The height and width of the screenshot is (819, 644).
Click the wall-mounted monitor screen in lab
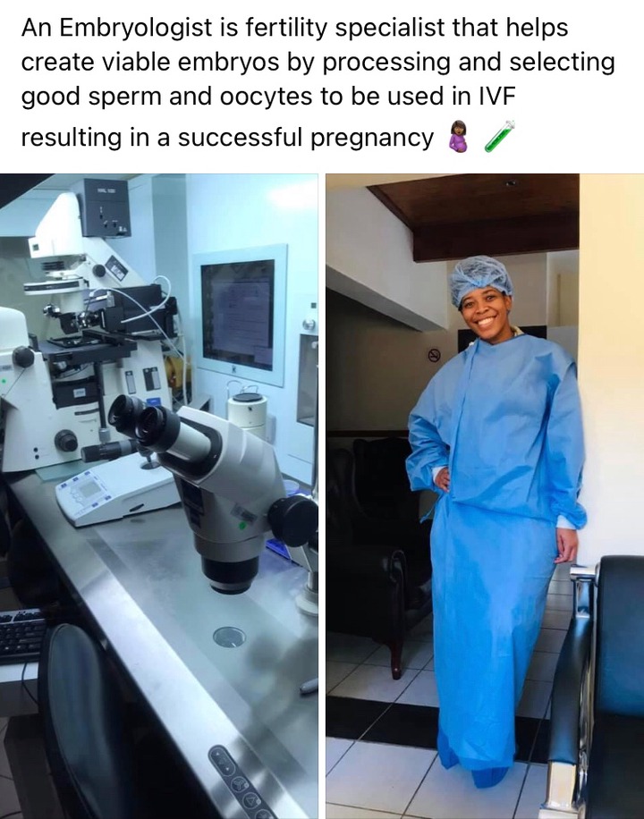[x=238, y=315]
